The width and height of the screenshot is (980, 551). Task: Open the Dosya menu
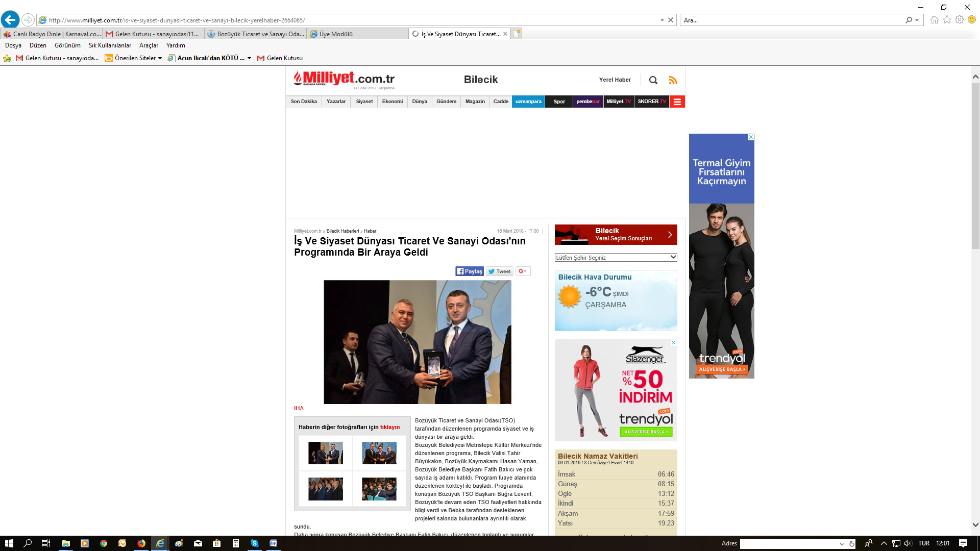point(13,45)
